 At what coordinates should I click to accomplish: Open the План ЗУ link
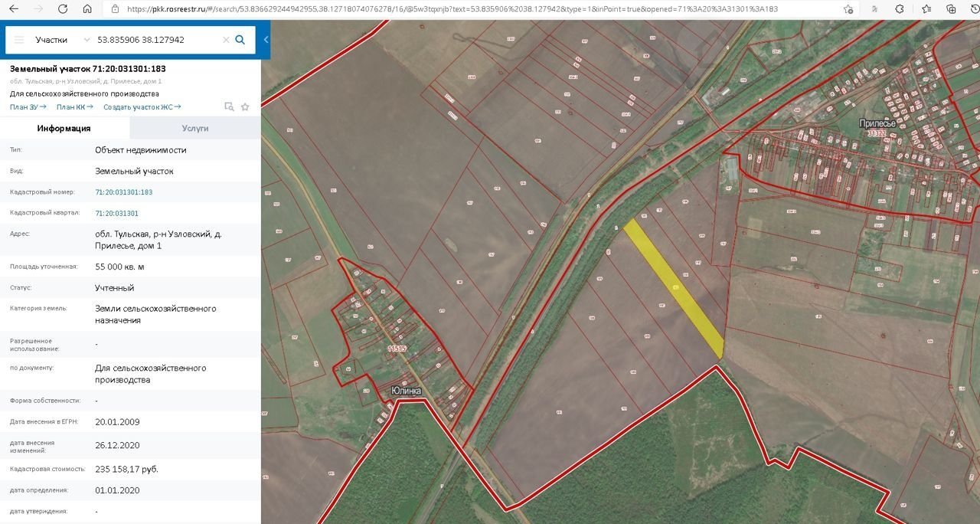[28, 107]
